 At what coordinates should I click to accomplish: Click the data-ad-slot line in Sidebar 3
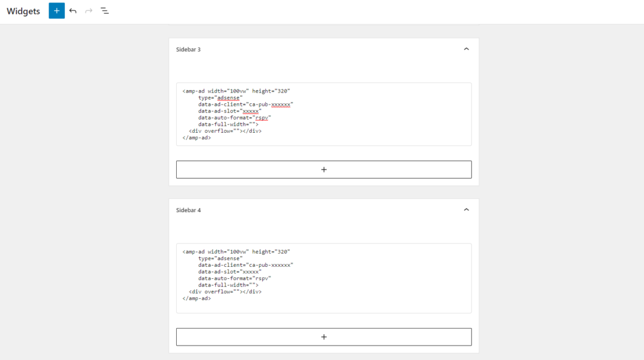(x=230, y=111)
